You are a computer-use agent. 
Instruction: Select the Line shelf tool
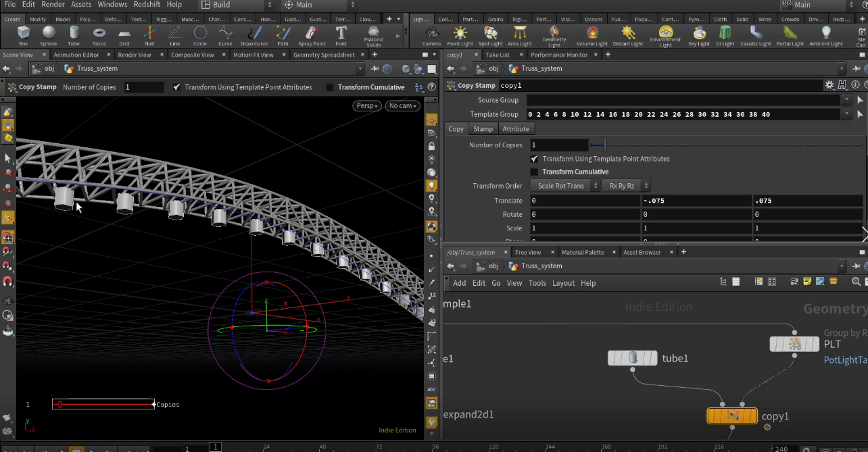pyautogui.click(x=174, y=35)
